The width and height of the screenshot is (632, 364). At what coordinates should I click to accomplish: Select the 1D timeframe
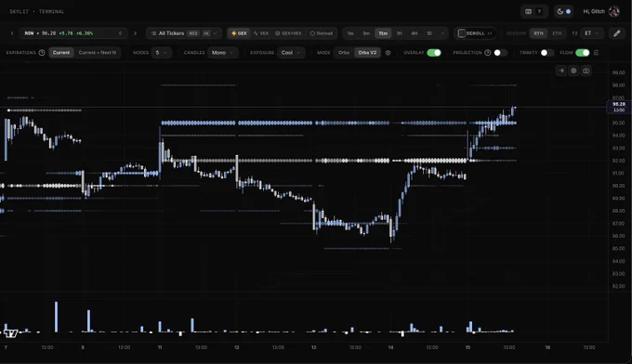click(x=429, y=33)
